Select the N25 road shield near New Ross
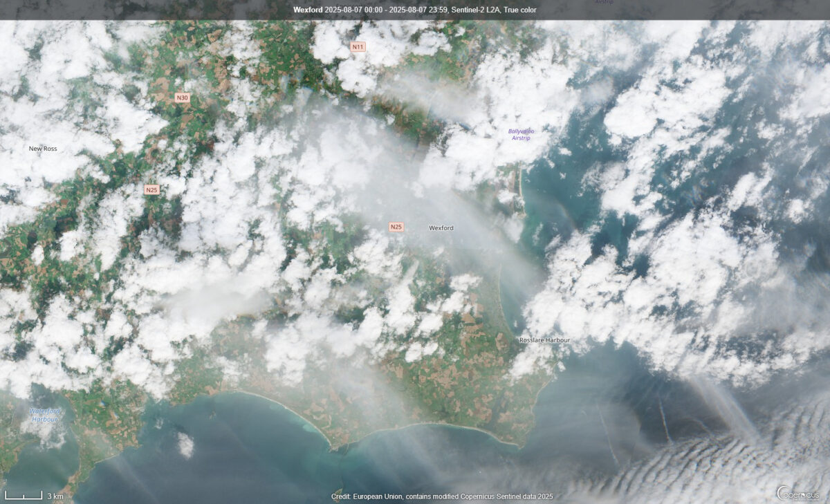 151,189
